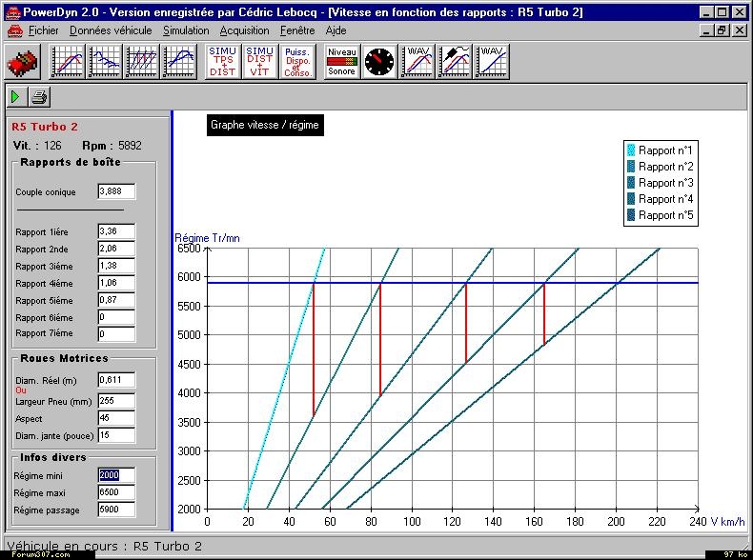Click the black stopwatch dial icon
753x560 pixels.
click(x=379, y=63)
